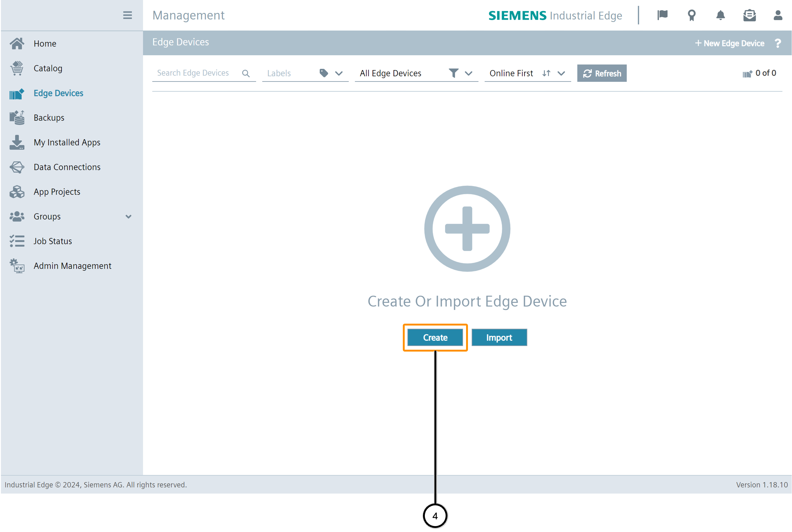Open the Online First sort dropdown
The width and height of the screenshot is (792, 532).
click(561, 73)
